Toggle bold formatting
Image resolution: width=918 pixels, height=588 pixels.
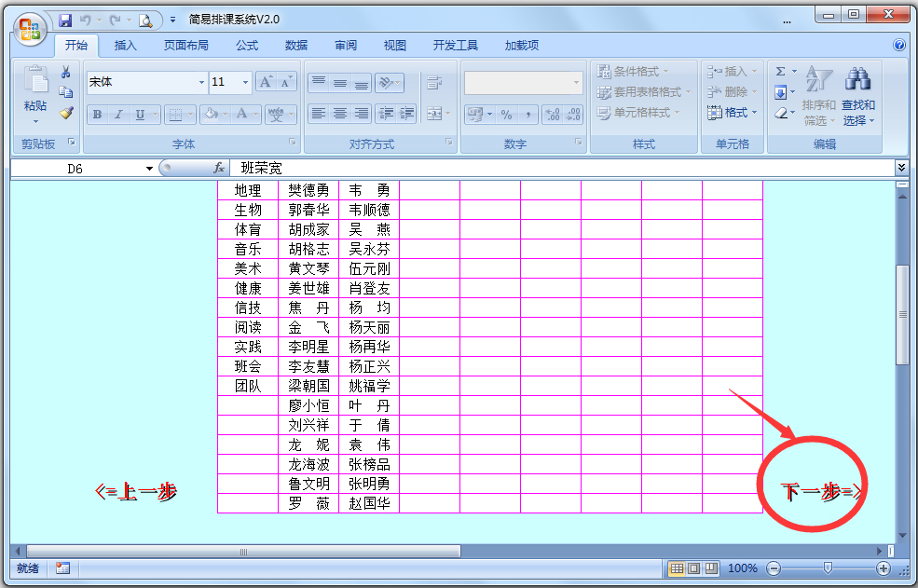point(97,115)
